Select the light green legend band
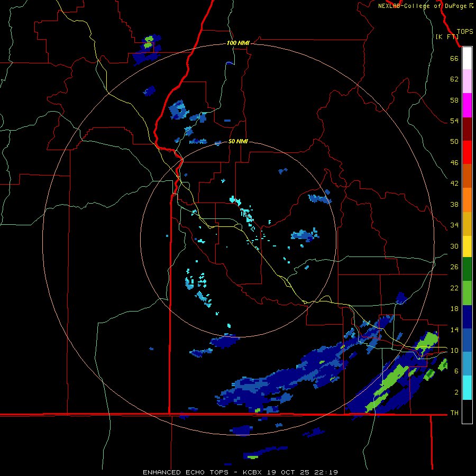476x476 pixels. coord(467,293)
